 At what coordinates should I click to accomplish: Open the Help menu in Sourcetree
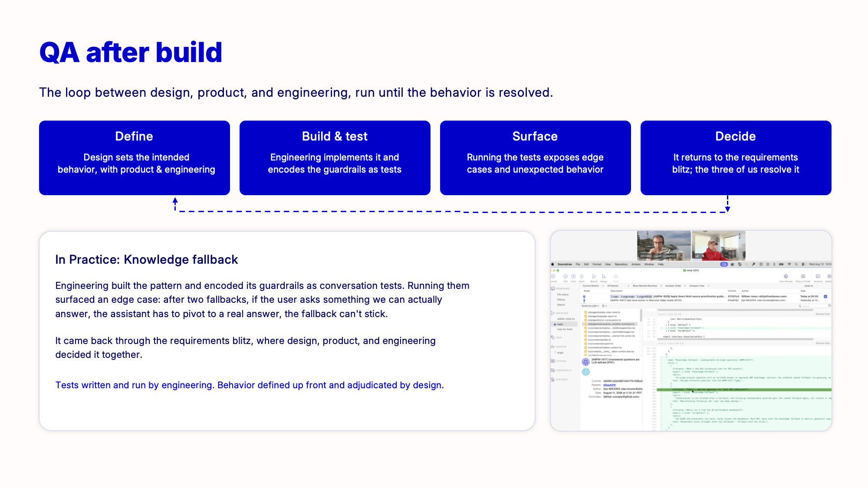point(661,264)
